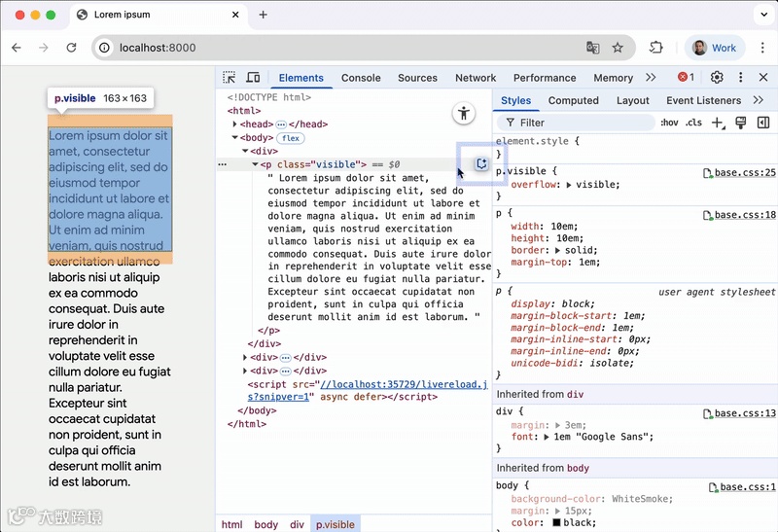
Task: Click the AI assistance icon beside p element
Action: (x=481, y=164)
